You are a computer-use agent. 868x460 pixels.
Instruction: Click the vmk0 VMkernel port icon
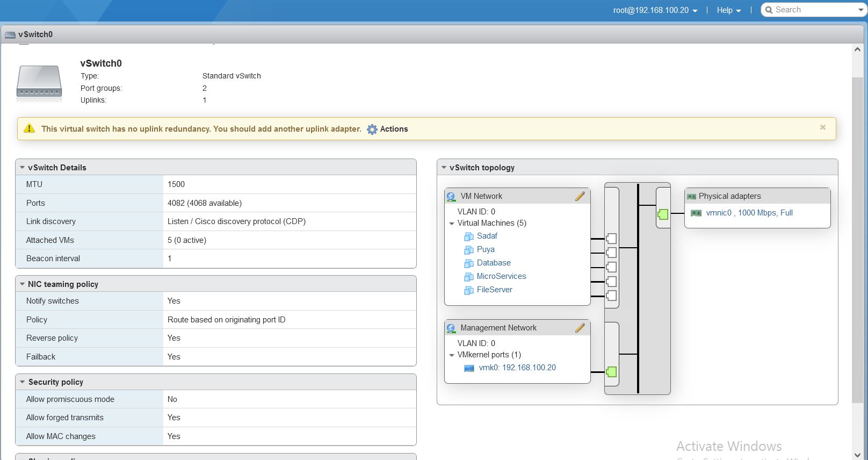(x=469, y=368)
